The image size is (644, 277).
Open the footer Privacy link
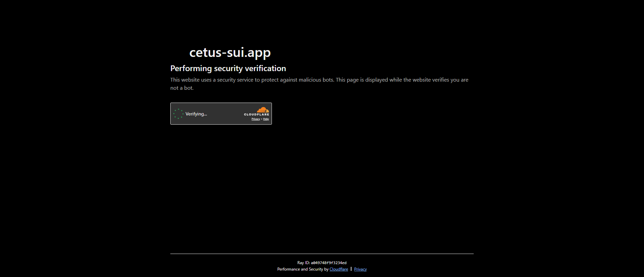(x=360, y=269)
